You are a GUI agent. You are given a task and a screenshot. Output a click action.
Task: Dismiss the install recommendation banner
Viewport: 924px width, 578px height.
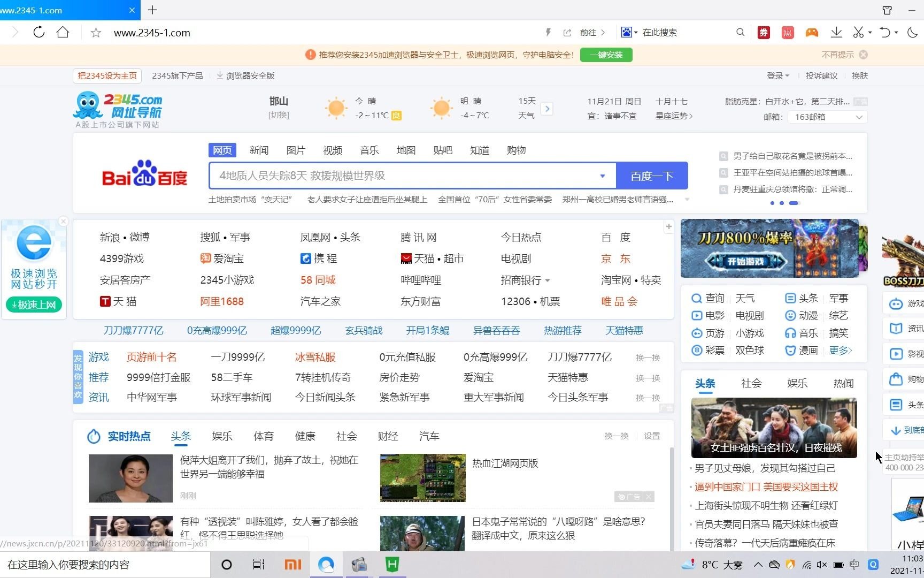(x=863, y=55)
